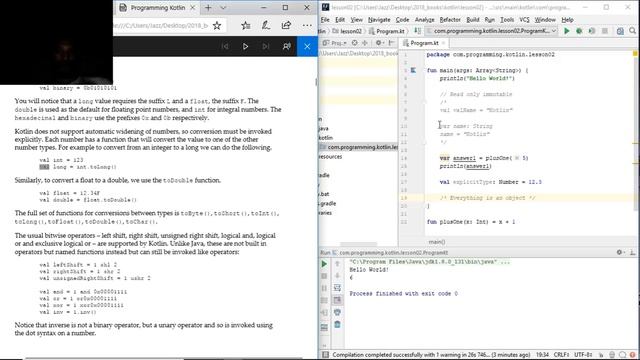Start debugging with the green bug icon
The image size is (640, 360).
coord(579,31)
